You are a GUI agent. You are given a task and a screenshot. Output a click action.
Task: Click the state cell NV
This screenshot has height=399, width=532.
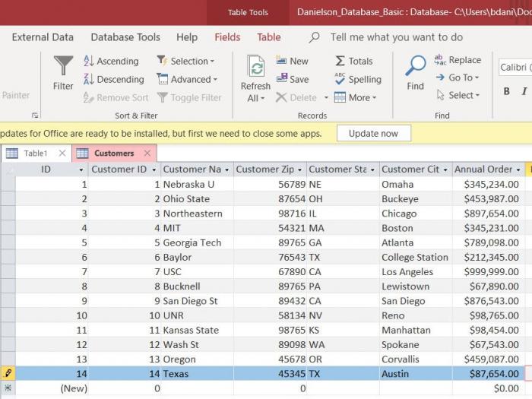click(343, 315)
